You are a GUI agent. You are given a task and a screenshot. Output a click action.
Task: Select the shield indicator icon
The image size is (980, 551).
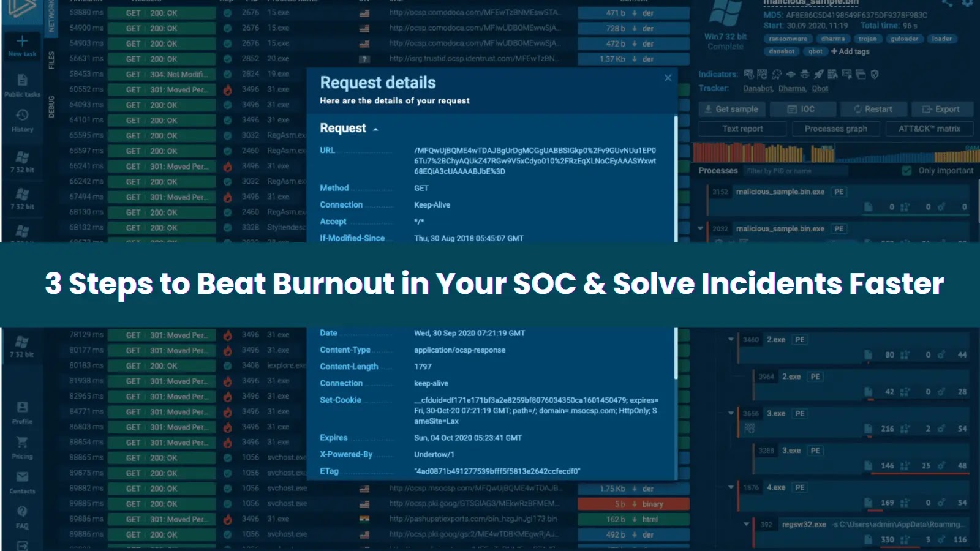point(874,74)
